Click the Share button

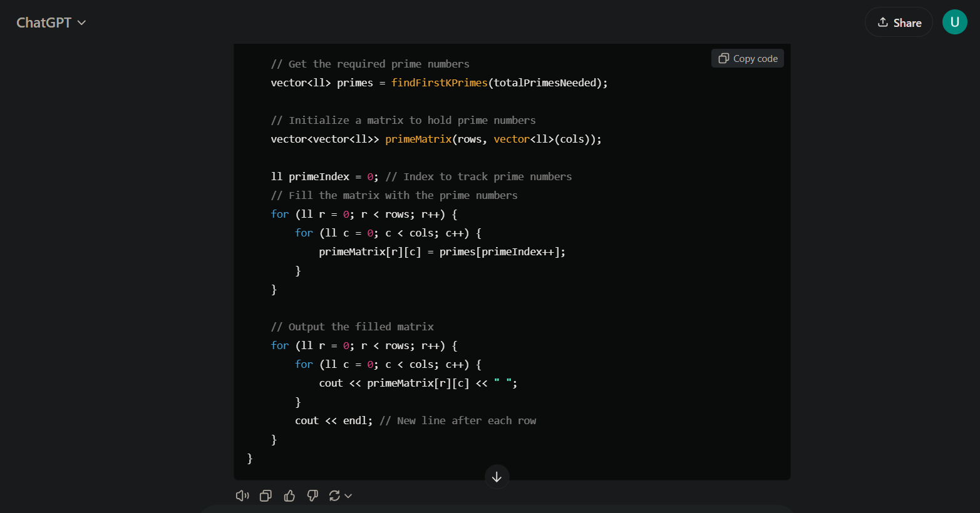[x=899, y=23]
